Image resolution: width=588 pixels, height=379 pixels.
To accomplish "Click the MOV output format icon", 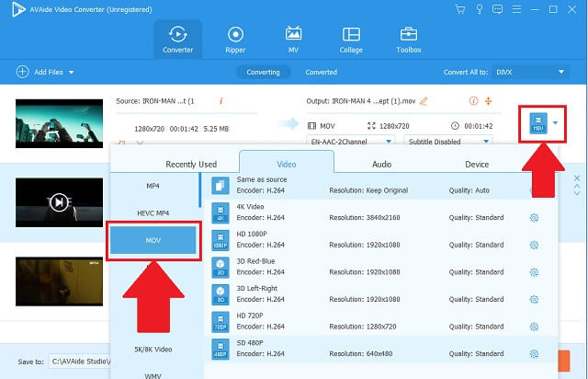I will click(x=538, y=123).
